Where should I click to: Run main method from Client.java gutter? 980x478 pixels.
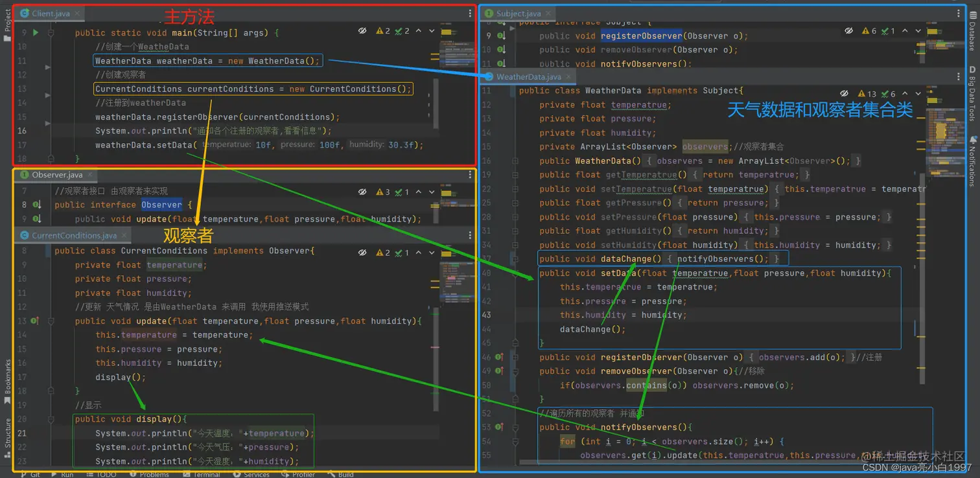36,32
